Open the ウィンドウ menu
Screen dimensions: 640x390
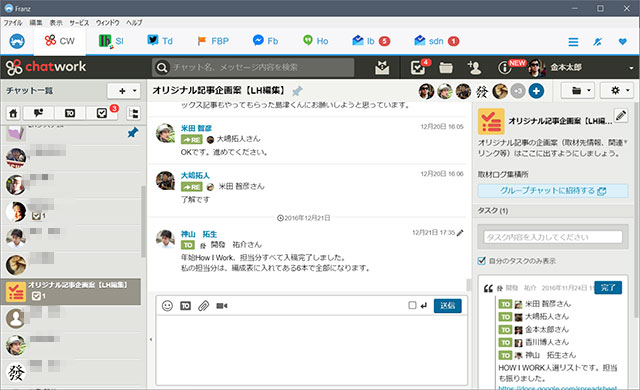point(108,22)
